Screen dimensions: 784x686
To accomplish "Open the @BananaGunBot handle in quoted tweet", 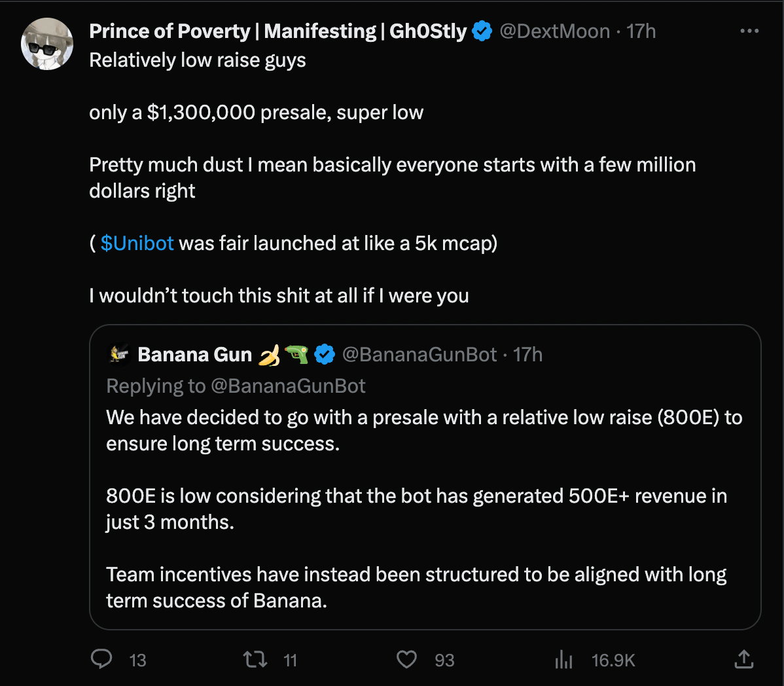I will pos(419,355).
